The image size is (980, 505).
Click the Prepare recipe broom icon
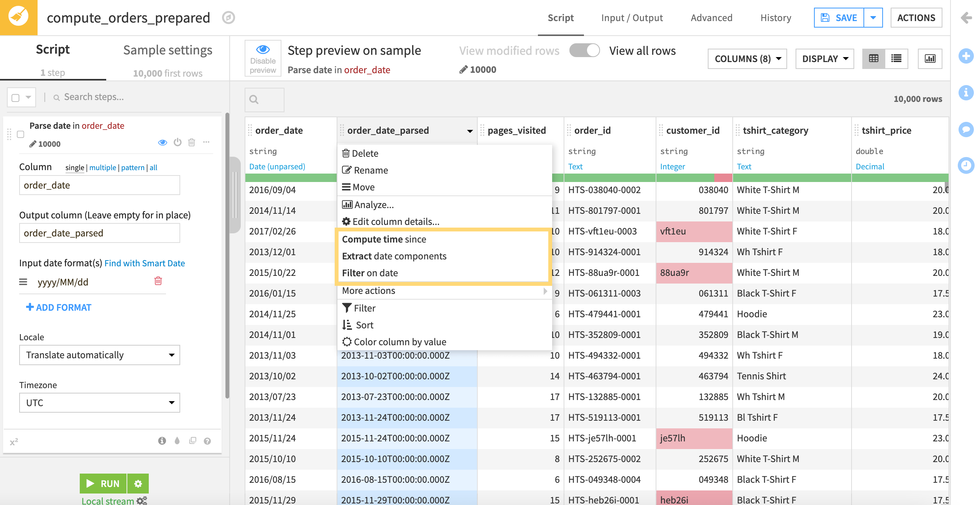click(18, 17)
